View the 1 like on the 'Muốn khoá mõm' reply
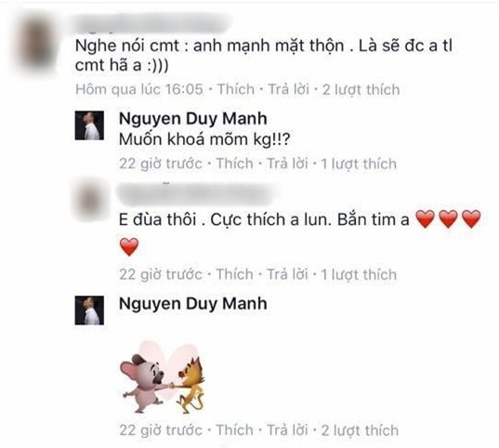499x448 pixels. [x=359, y=164]
